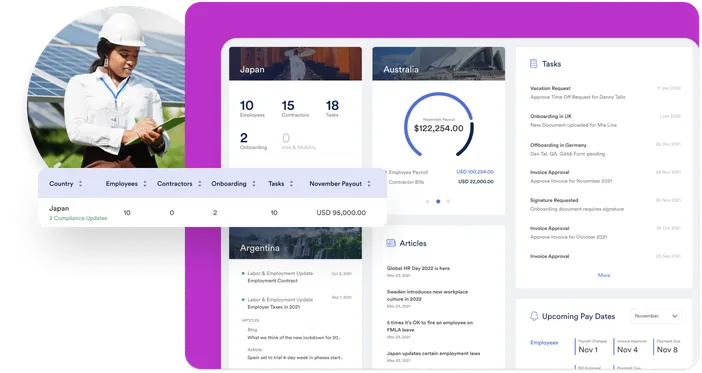This screenshot has width=702, height=373.
Task: Click the More link under Tasks
Action: [x=604, y=275]
